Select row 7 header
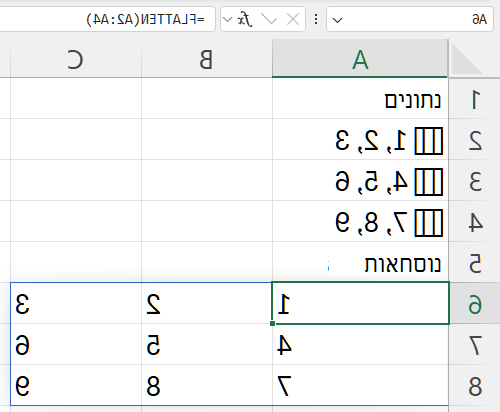This screenshot has width=500, height=412. pyautogui.click(x=475, y=344)
